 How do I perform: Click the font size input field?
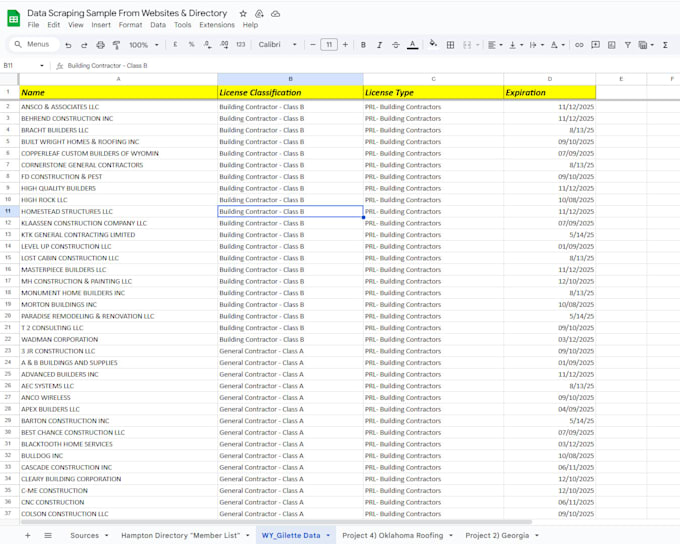click(x=329, y=44)
